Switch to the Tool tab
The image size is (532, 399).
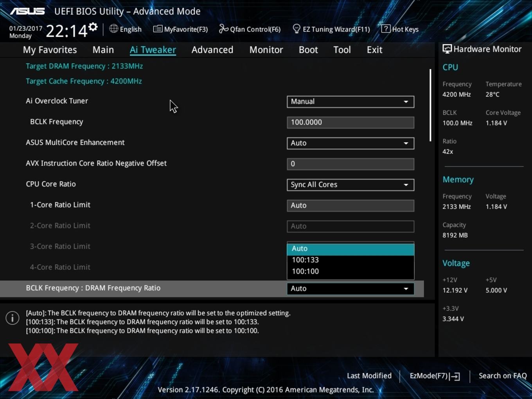pos(342,50)
